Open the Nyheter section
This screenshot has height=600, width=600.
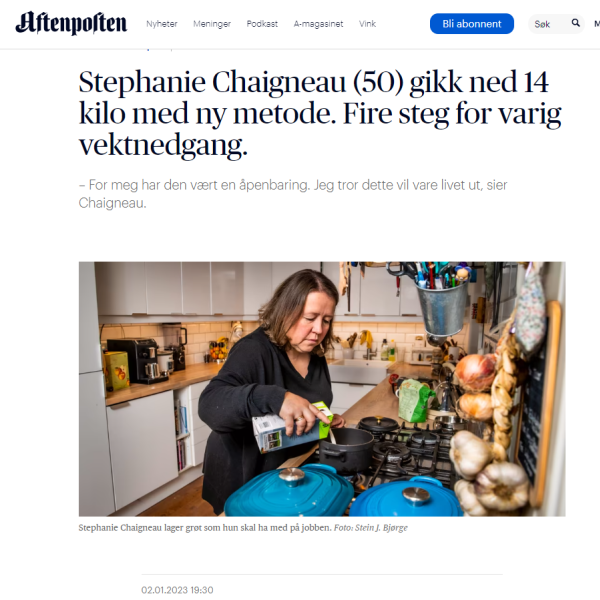click(x=162, y=24)
